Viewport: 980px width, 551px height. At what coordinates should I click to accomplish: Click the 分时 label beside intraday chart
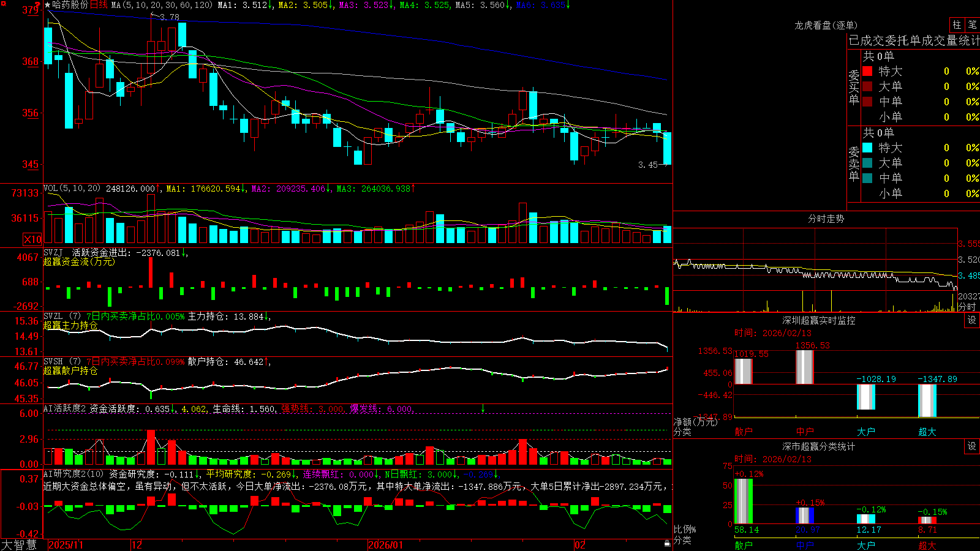967,307
